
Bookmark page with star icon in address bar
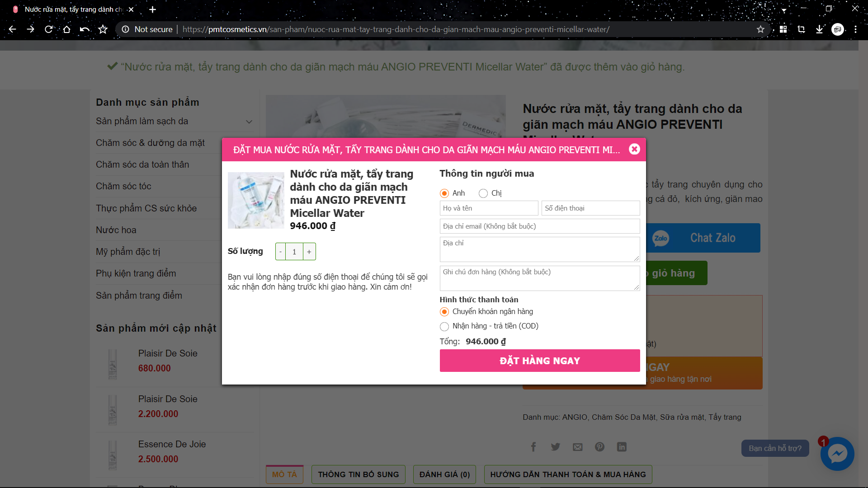[760, 29]
